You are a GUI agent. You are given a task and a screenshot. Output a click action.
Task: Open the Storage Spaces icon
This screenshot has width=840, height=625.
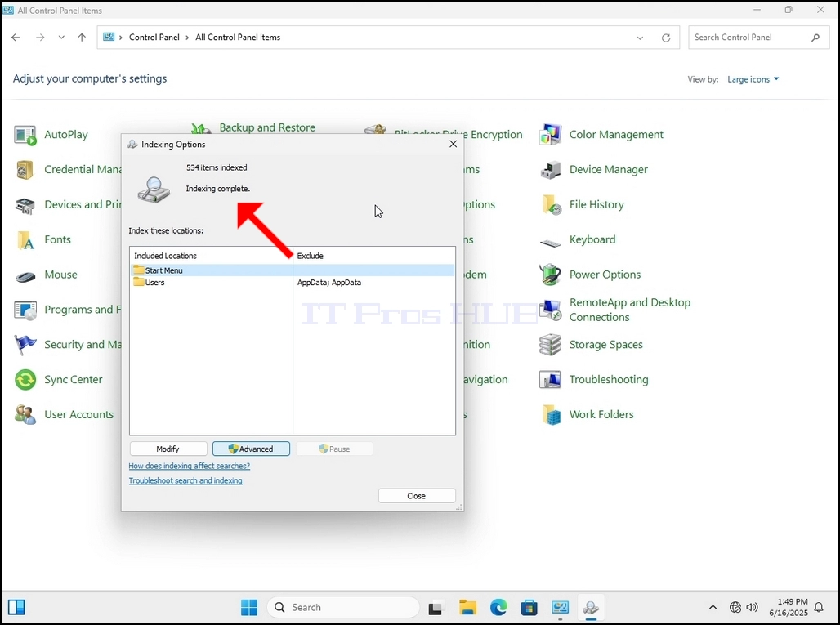(x=550, y=345)
